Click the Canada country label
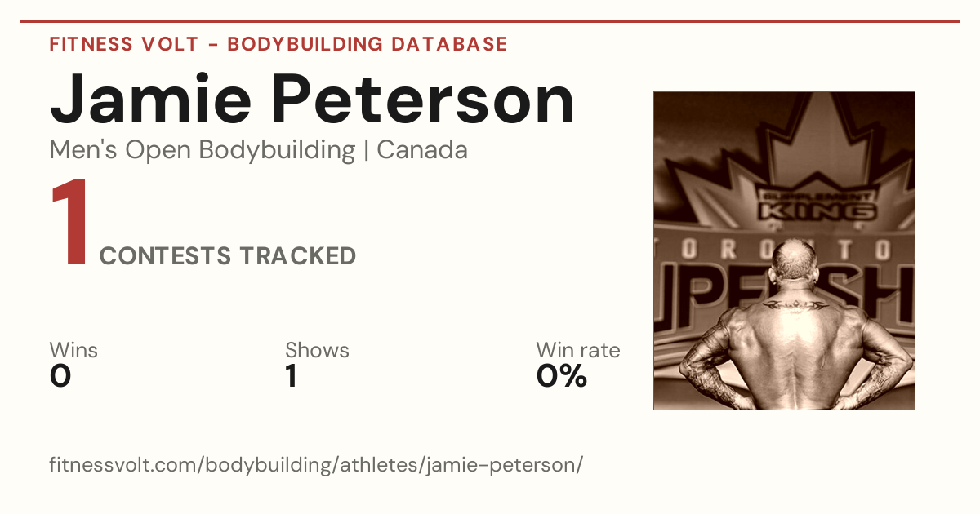This screenshot has width=980, height=514. click(422, 150)
